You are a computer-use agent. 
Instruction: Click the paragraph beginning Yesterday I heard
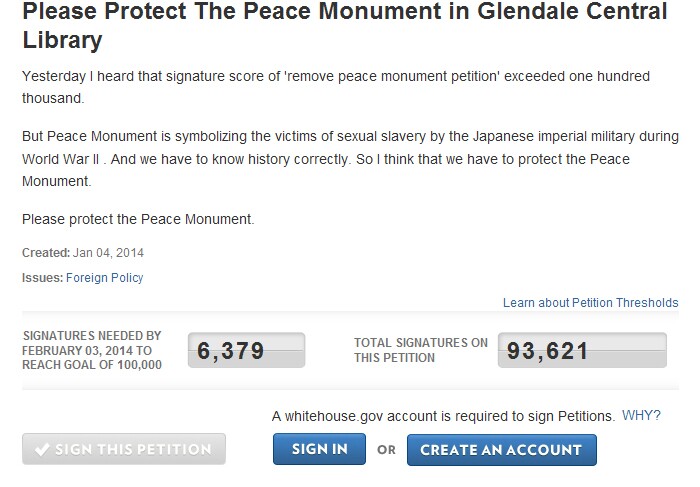click(336, 87)
